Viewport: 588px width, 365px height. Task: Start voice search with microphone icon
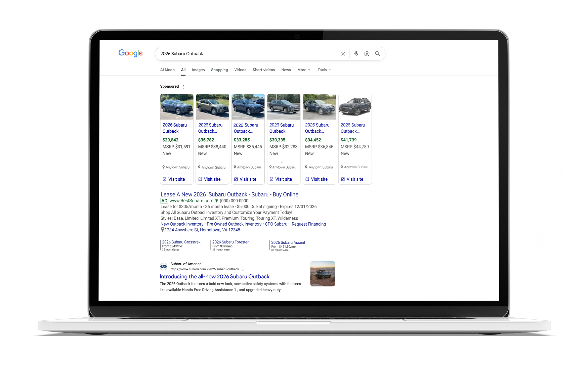(x=356, y=54)
